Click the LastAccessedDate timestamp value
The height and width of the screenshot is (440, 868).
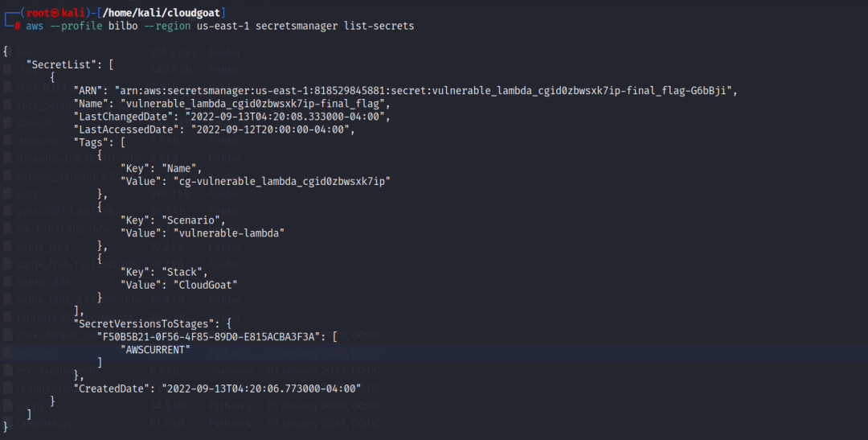pyautogui.click(x=272, y=130)
